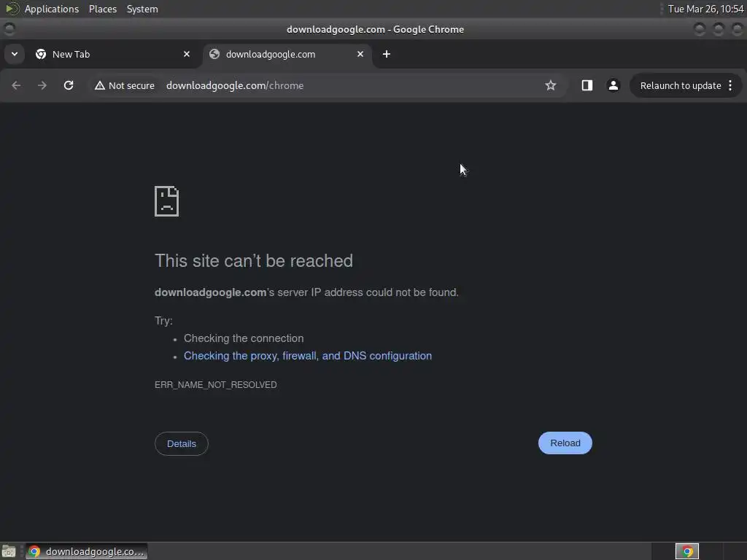Screen dimensions: 747x560
Task: Expand the tab search dropdown arrow
Action: pos(15,54)
